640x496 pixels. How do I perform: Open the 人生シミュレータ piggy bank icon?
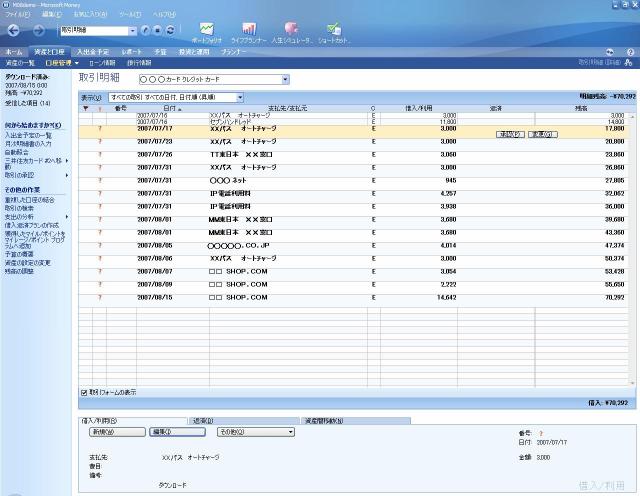tap(291, 29)
